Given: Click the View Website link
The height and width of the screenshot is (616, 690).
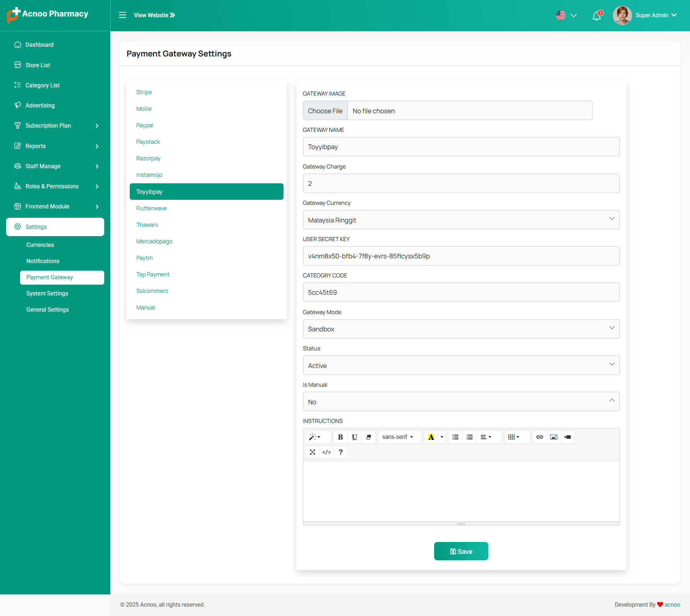Looking at the screenshot, I should point(155,15).
